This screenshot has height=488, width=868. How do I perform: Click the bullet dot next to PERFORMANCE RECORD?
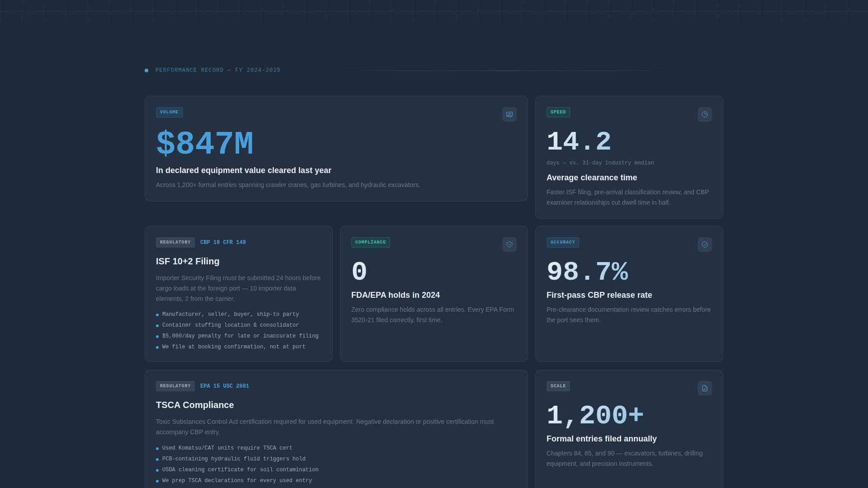click(x=146, y=70)
